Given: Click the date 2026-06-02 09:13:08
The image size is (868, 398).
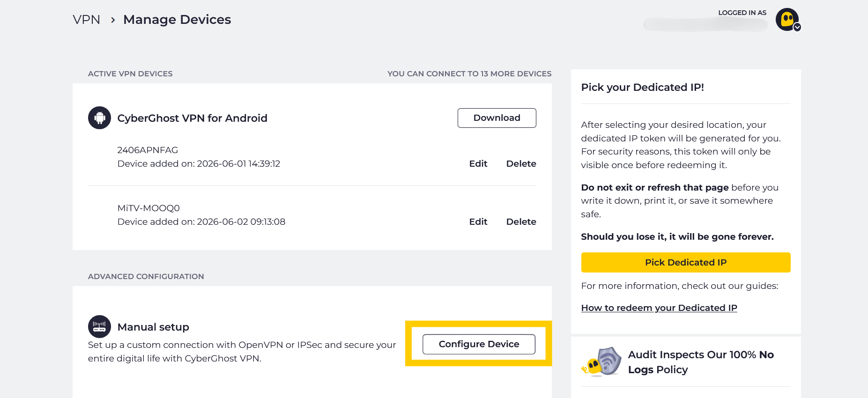Looking at the screenshot, I should 241,221.
